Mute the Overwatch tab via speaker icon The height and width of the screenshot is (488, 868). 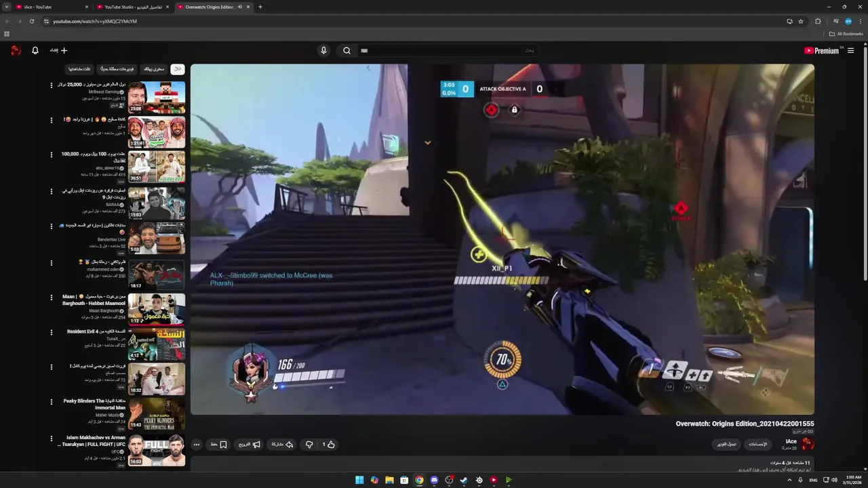tap(239, 7)
